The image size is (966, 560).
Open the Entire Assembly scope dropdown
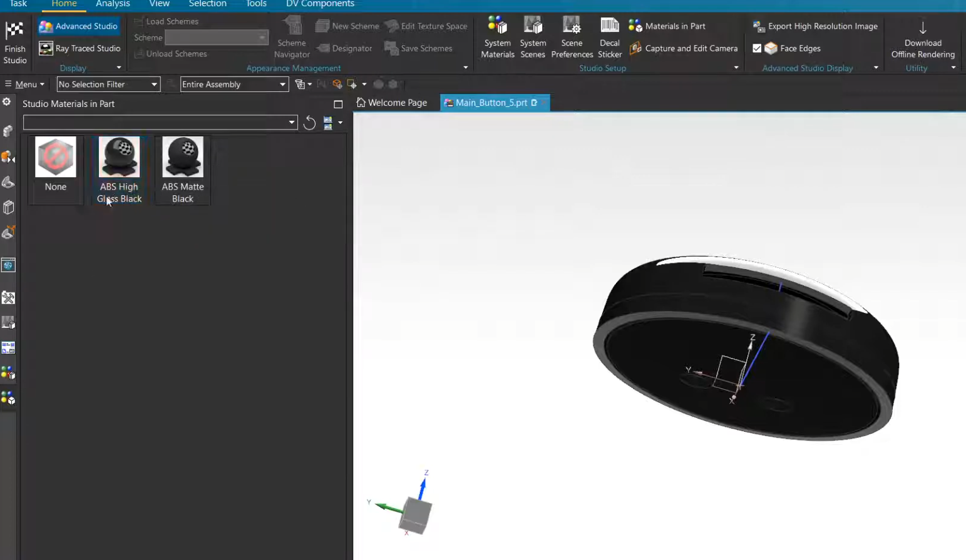[234, 84]
